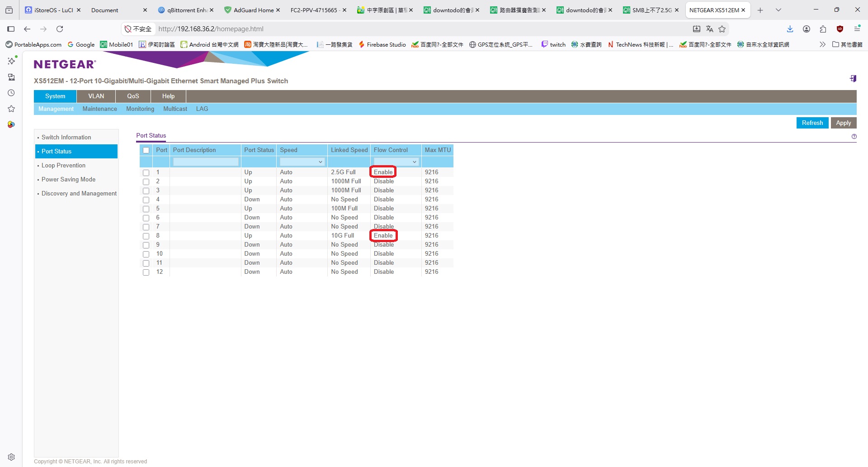The height and width of the screenshot is (467, 868).
Task: Switch to the Maintenance submenu
Action: point(100,109)
